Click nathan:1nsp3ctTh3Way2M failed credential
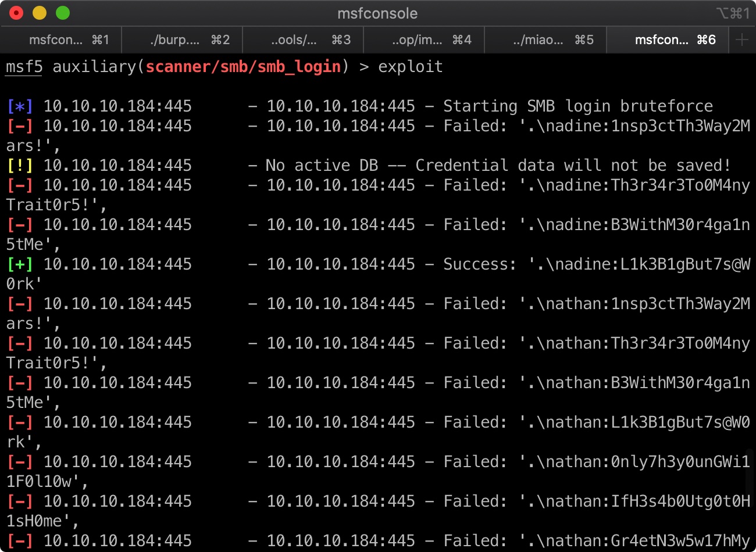 pyautogui.click(x=648, y=304)
